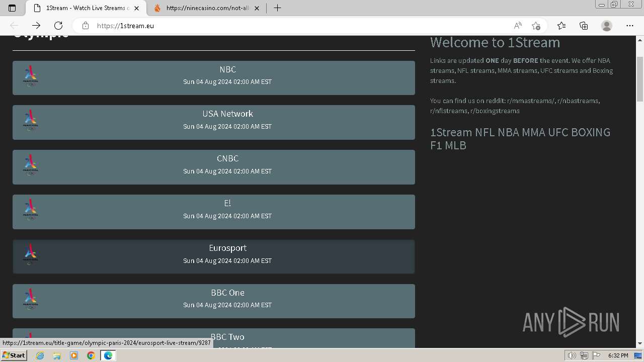This screenshot has height=362, width=644.
Task: Open the network tray icon
Action: tap(584, 355)
